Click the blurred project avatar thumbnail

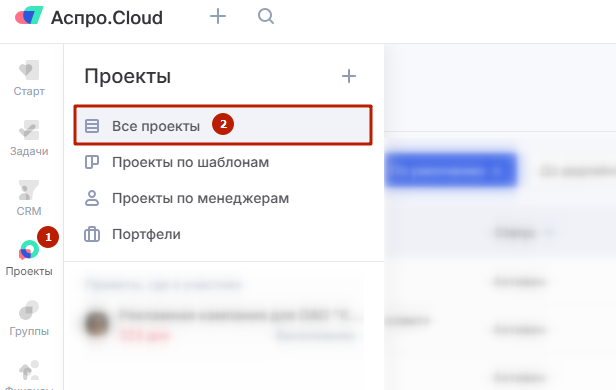97,324
